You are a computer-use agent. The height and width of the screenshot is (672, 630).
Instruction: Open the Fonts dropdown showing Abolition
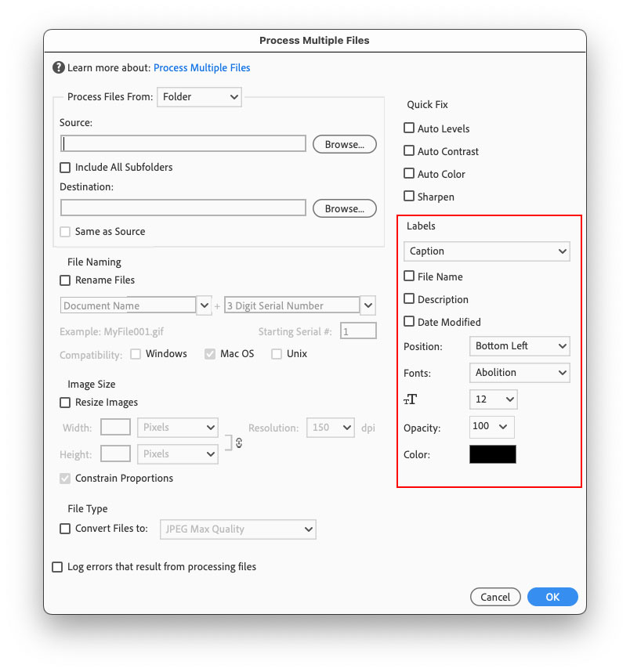pyautogui.click(x=520, y=373)
